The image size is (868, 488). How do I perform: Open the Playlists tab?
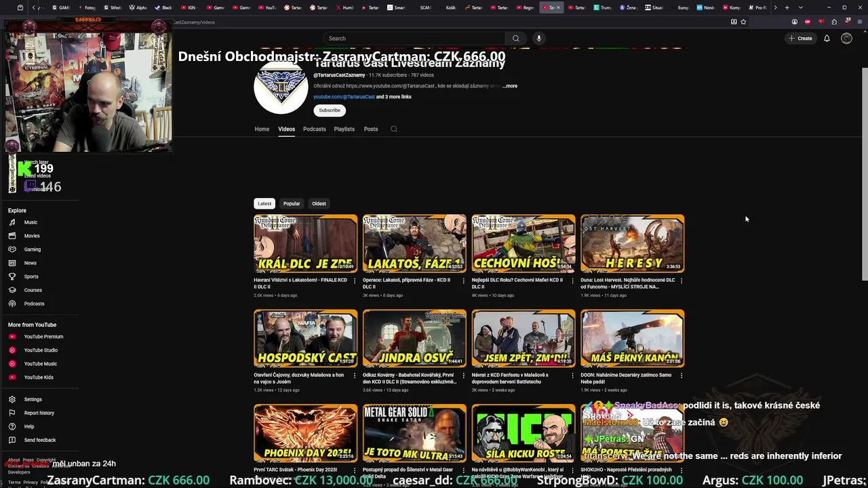pyautogui.click(x=344, y=129)
